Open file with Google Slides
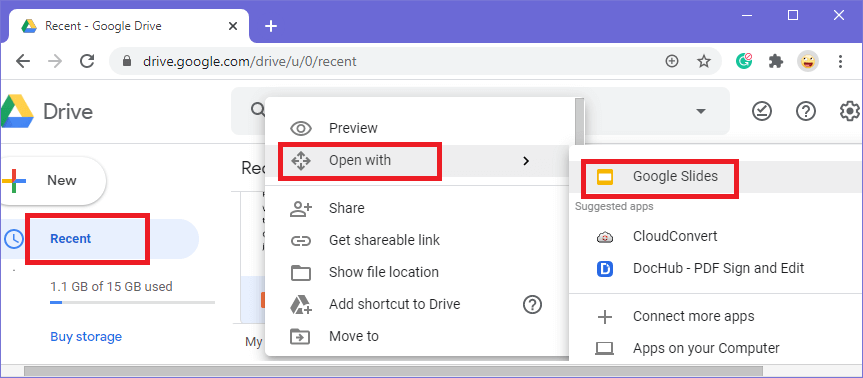 (x=715, y=177)
